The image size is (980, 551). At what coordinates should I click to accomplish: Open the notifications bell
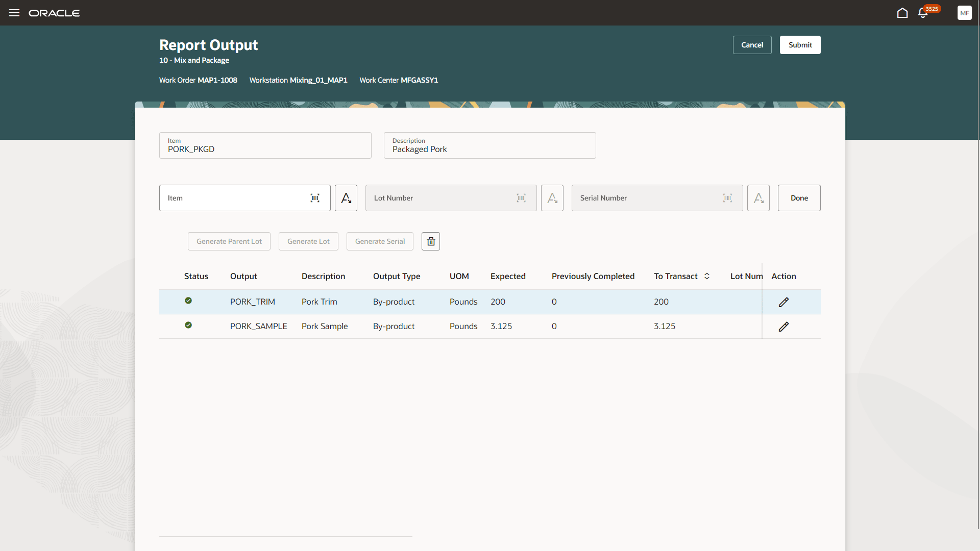pos(923,13)
